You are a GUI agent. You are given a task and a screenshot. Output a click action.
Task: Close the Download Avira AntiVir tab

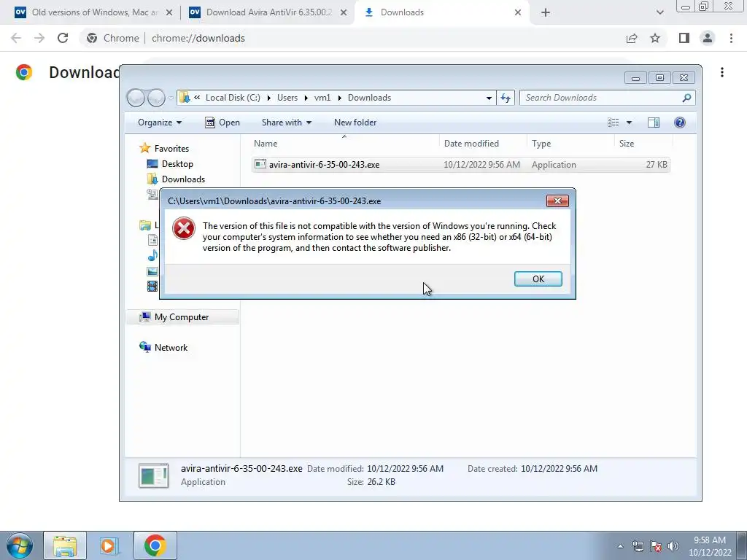coord(344,13)
